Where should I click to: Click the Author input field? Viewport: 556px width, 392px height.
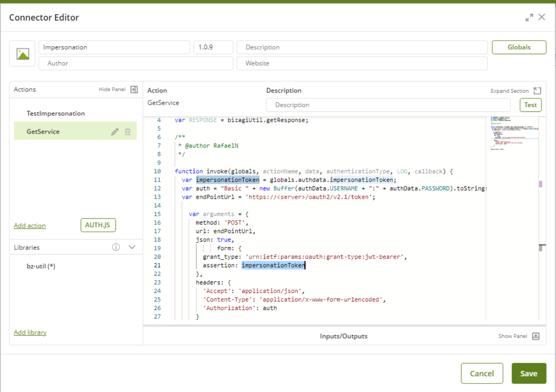click(x=136, y=63)
